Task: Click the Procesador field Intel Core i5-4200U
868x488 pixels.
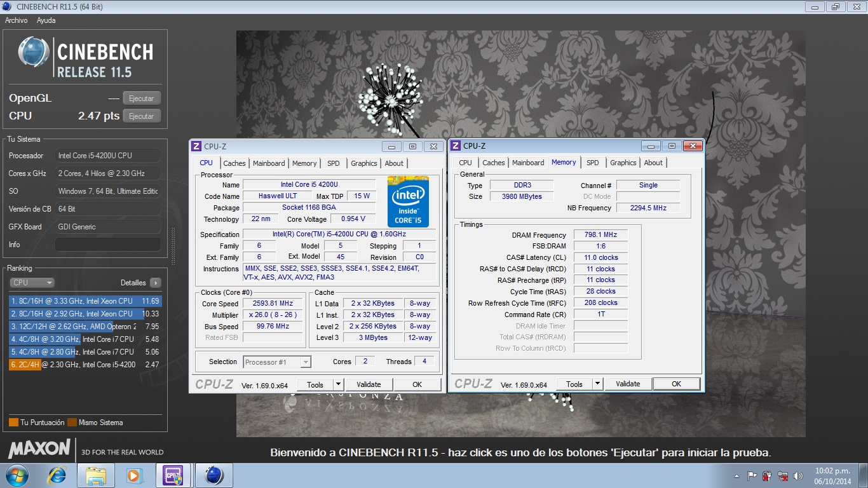Action: point(107,156)
